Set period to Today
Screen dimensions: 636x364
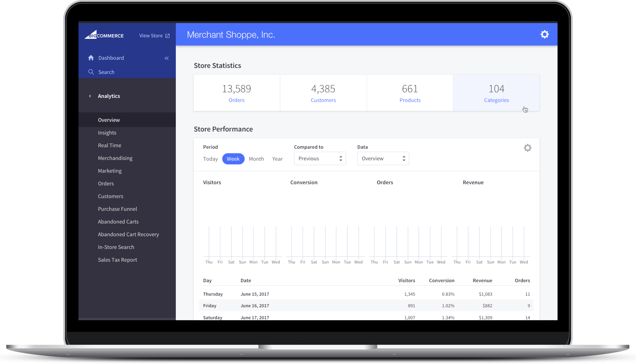[x=211, y=159]
